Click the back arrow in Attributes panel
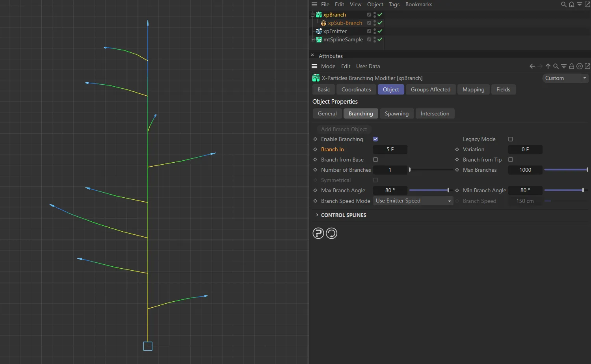The image size is (591, 364). [x=532, y=66]
